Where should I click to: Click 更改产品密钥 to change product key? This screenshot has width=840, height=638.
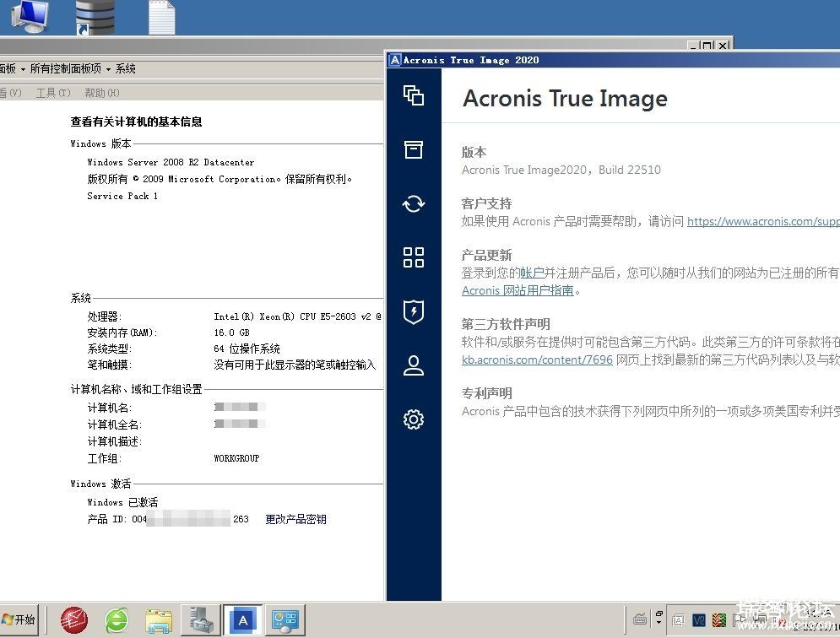point(295,519)
